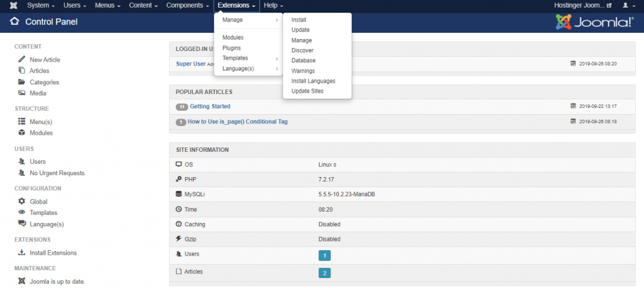Image resolution: width=644 pixels, height=288 pixels.
Task: Click the Gzip lightning bolt icon
Action: pyautogui.click(x=179, y=239)
